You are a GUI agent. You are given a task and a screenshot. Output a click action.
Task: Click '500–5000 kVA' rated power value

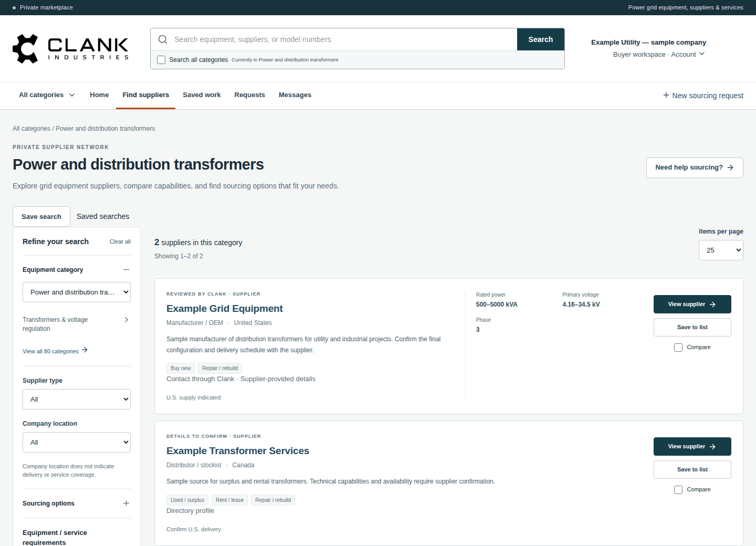point(497,304)
